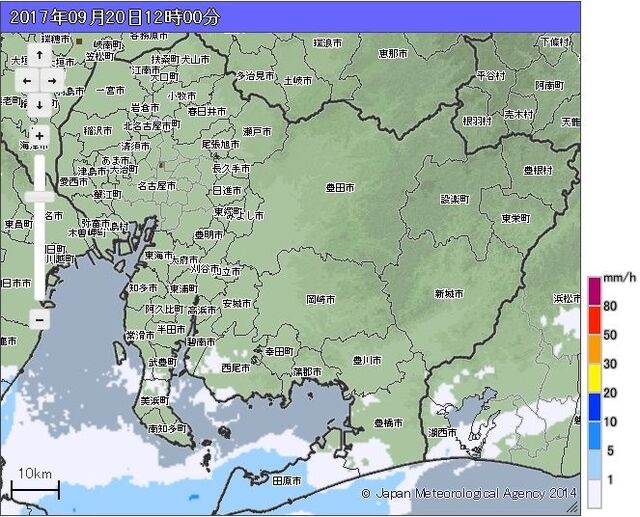This screenshot has width=640, height=517.
Task: Click the 瀬戸市 label on the map
Action: click(257, 131)
